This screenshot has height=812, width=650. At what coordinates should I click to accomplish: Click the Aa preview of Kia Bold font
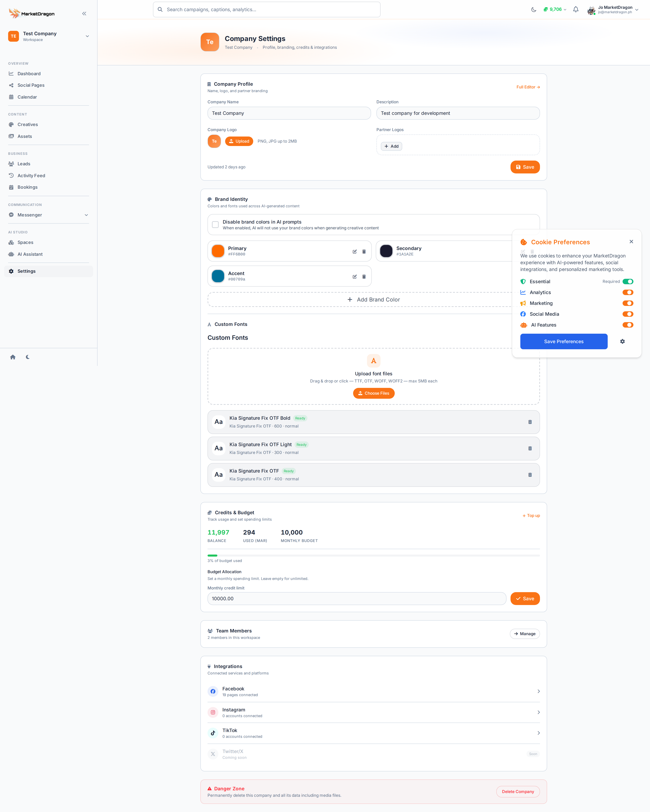tap(219, 422)
